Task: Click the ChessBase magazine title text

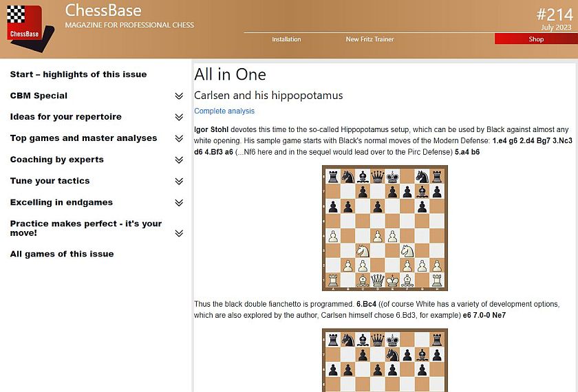Action: click(x=103, y=11)
